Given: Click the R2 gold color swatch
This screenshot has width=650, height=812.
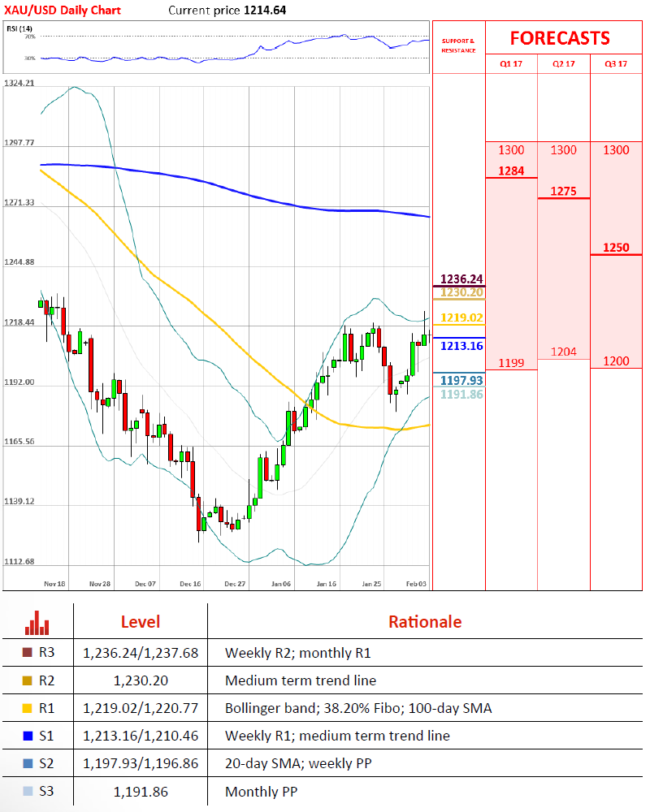Looking at the screenshot, I should [x=28, y=680].
